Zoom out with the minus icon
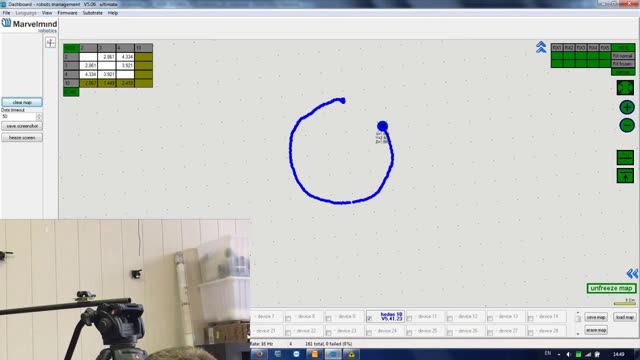 coord(627,125)
